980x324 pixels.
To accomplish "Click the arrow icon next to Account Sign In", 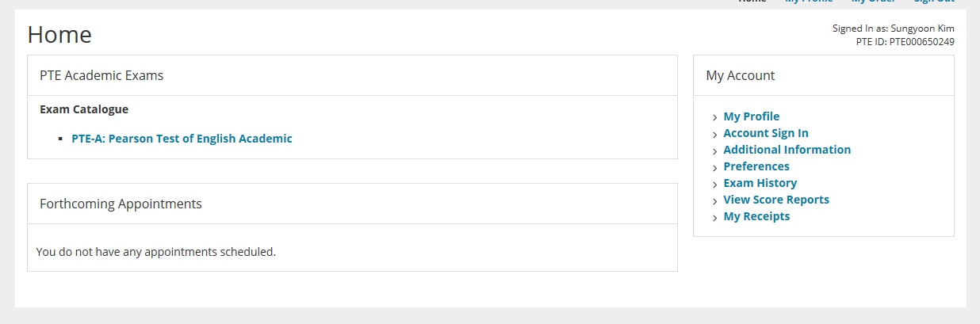I will (714, 135).
